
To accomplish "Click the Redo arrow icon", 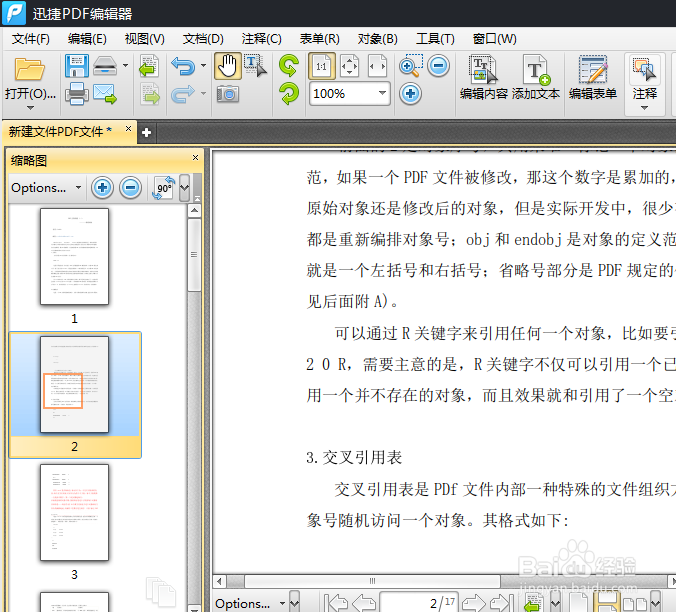I will (183, 94).
